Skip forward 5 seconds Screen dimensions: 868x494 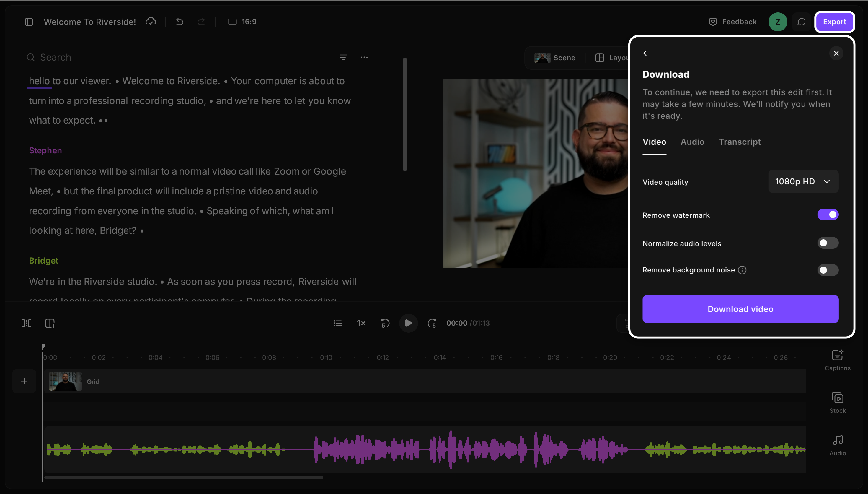click(x=432, y=323)
